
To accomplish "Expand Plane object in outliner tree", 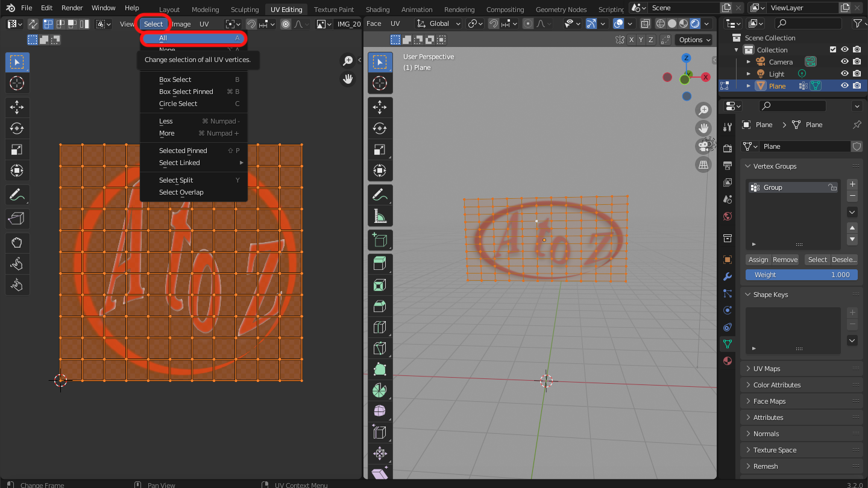I will [749, 86].
